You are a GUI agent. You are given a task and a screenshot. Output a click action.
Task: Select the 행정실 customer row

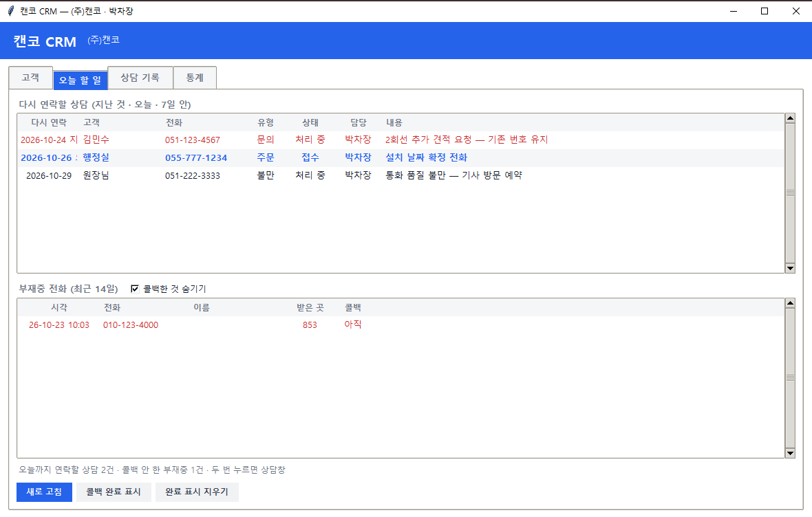400,158
